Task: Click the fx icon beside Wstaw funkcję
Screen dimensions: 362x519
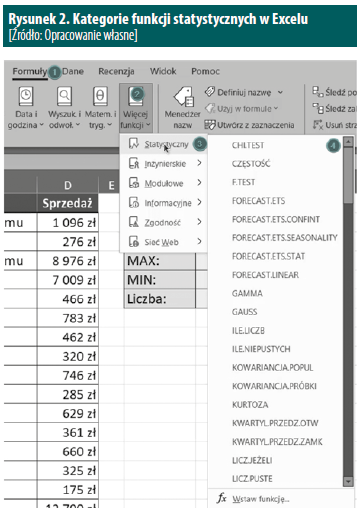Action: 222,498
